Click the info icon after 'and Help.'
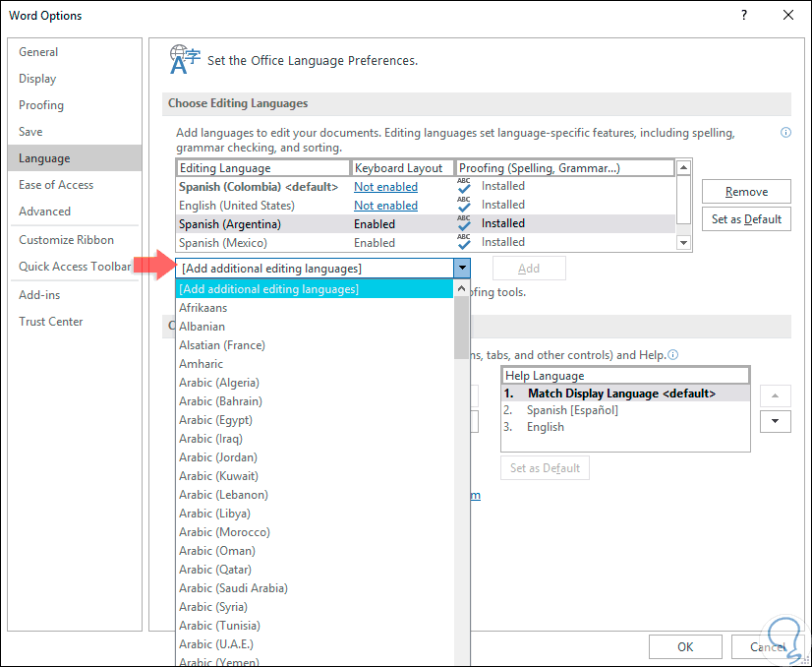Viewport: 812px width, 667px height. click(x=672, y=355)
